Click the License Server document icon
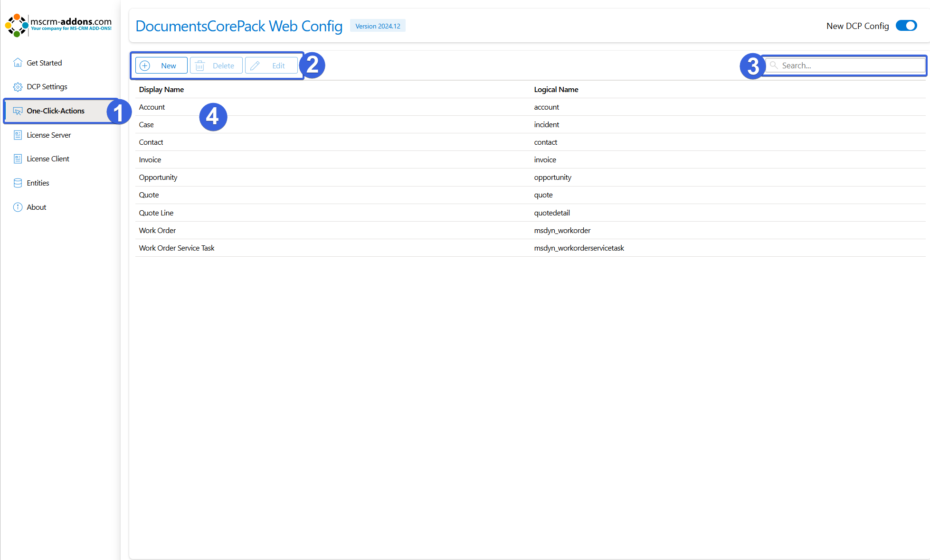Viewport: 930px width, 560px height. pyautogui.click(x=18, y=135)
